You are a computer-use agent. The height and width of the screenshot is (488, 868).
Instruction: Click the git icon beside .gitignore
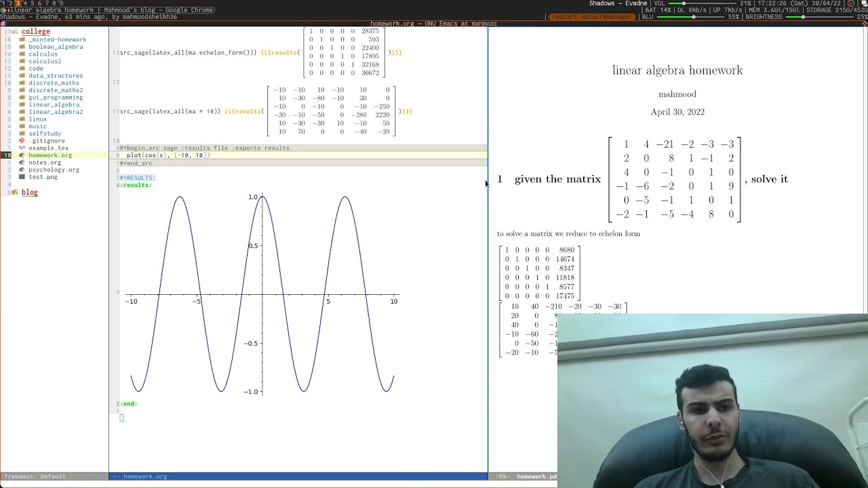(22, 141)
